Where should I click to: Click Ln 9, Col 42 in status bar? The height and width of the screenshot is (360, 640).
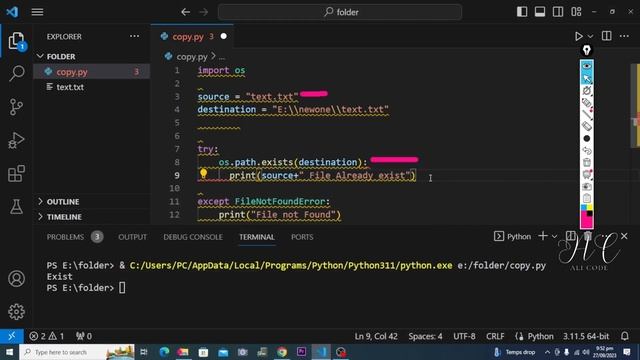coord(376,336)
